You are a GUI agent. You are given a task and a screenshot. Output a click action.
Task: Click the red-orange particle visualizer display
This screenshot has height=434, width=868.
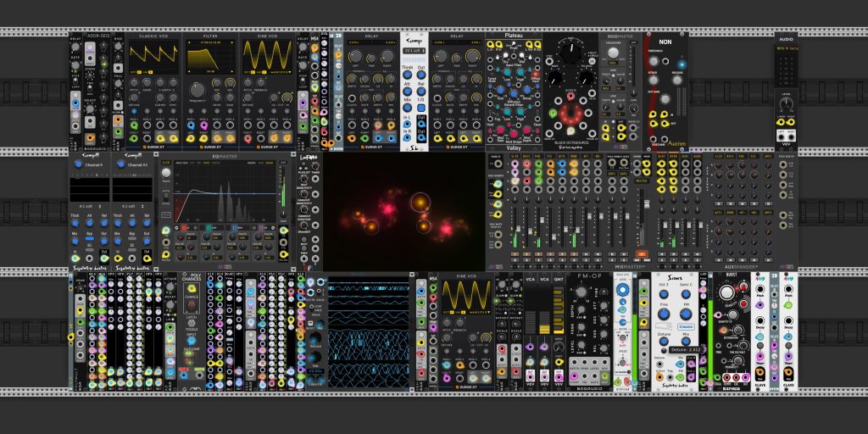[404, 212]
